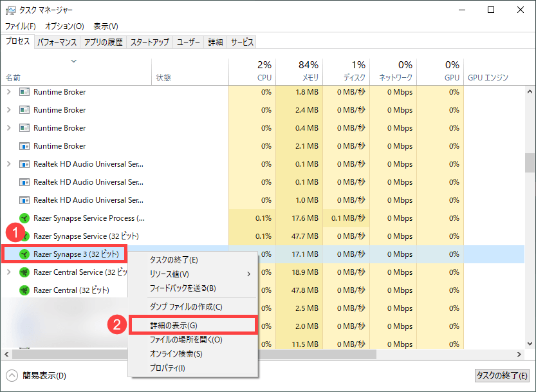Click the vertical scrollbar up arrow
Image resolution: width=536 pixels, height=392 pixels.
point(530,91)
